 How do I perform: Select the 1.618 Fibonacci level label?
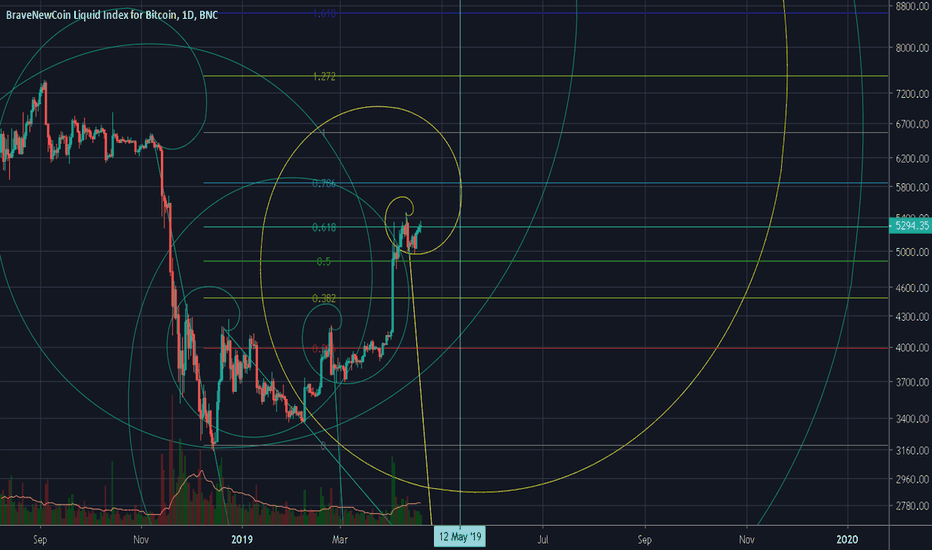point(324,13)
